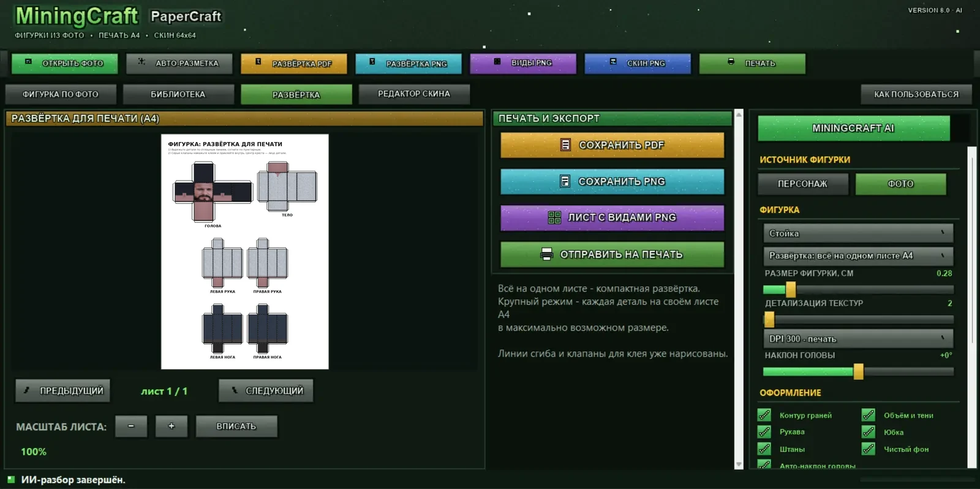
Task: Click the export panel scrollbar up arrow
Action: (739, 114)
